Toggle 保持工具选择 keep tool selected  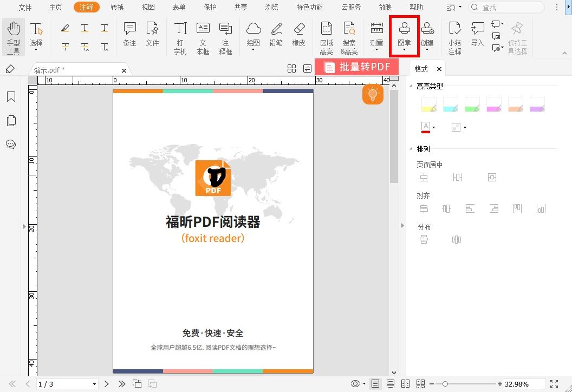516,36
